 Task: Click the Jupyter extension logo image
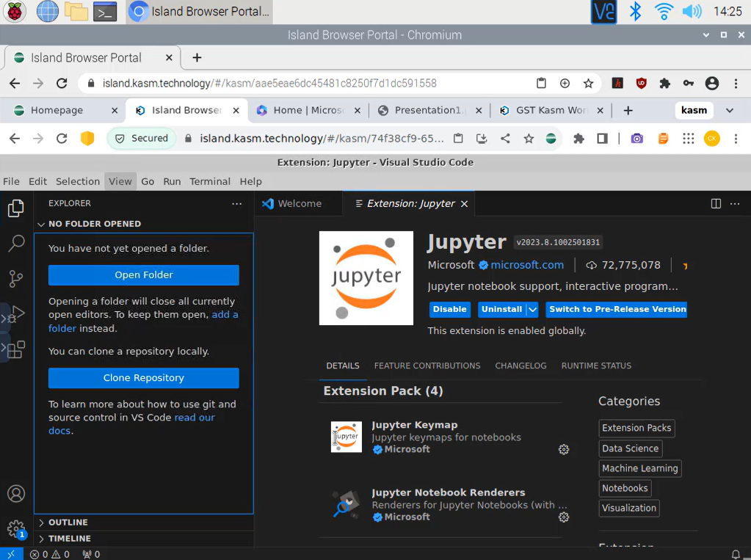point(366,278)
